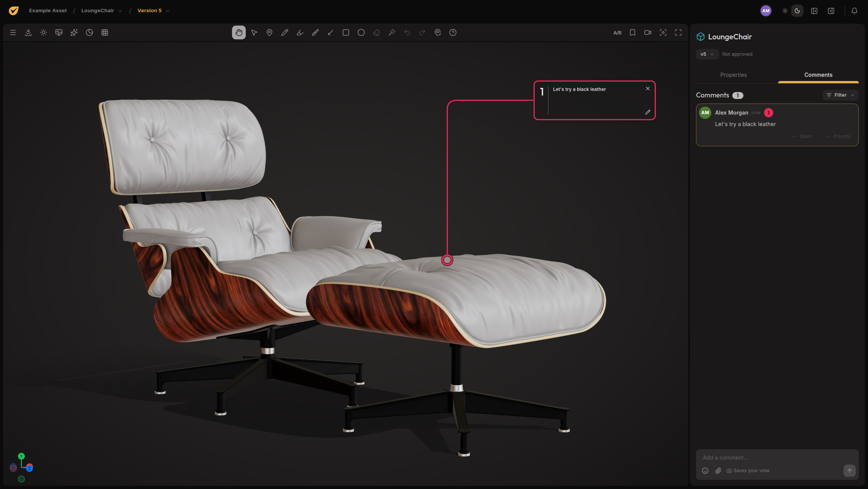This screenshot has width=868, height=489.
Task: Select the highlighter tool
Action: (300, 32)
